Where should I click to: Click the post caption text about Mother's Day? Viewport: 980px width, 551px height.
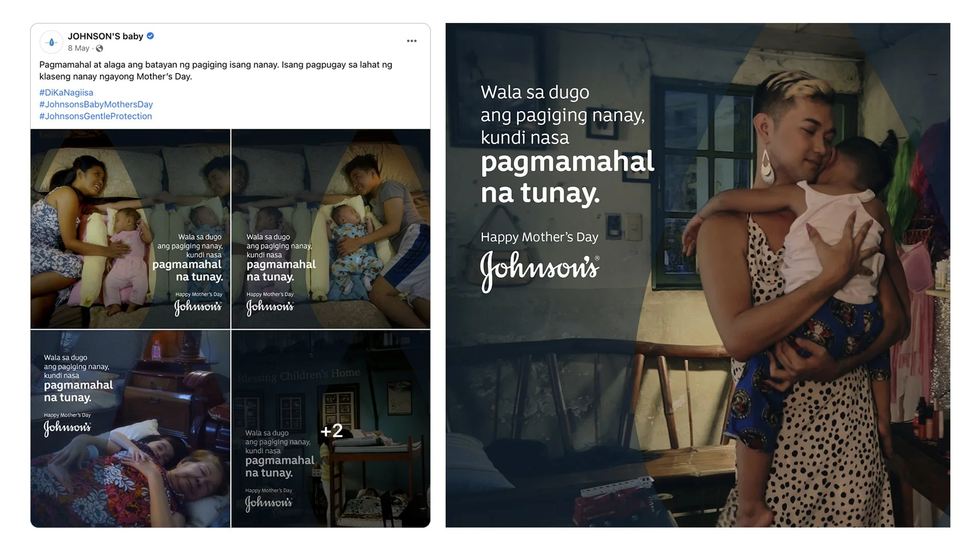coord(216,70)
